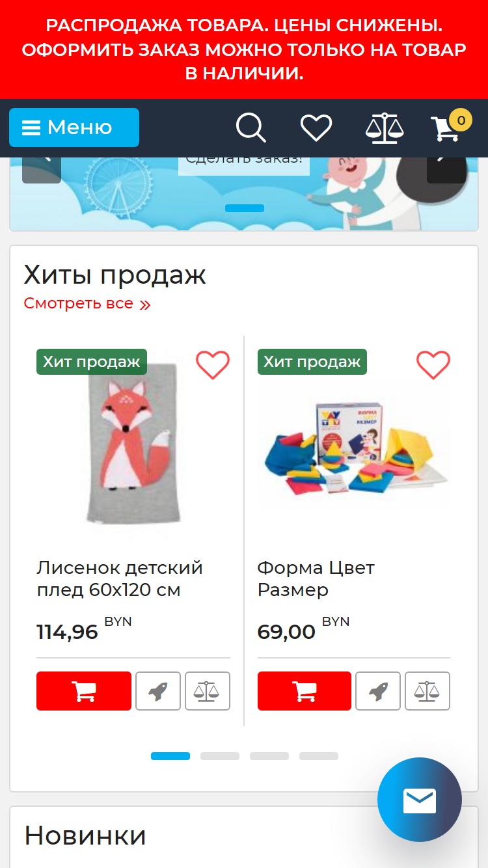
Task: Open Лисенок детский плед 60х120 см title
Action: pos(120,579)
